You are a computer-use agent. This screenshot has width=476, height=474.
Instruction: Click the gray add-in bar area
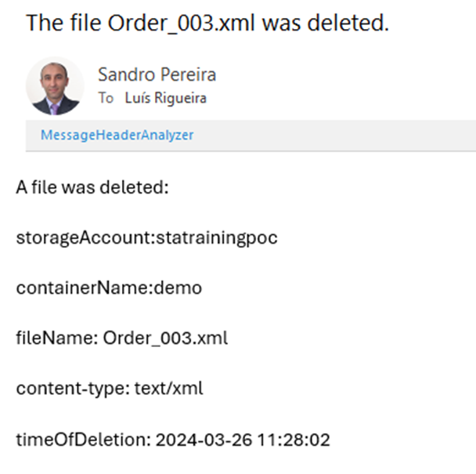click(329, 135)
